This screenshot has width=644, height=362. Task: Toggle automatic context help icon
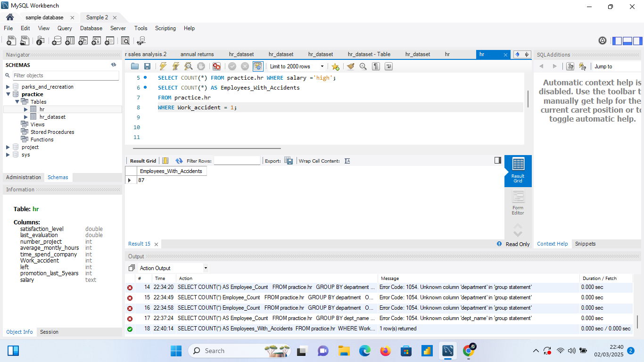583,66
